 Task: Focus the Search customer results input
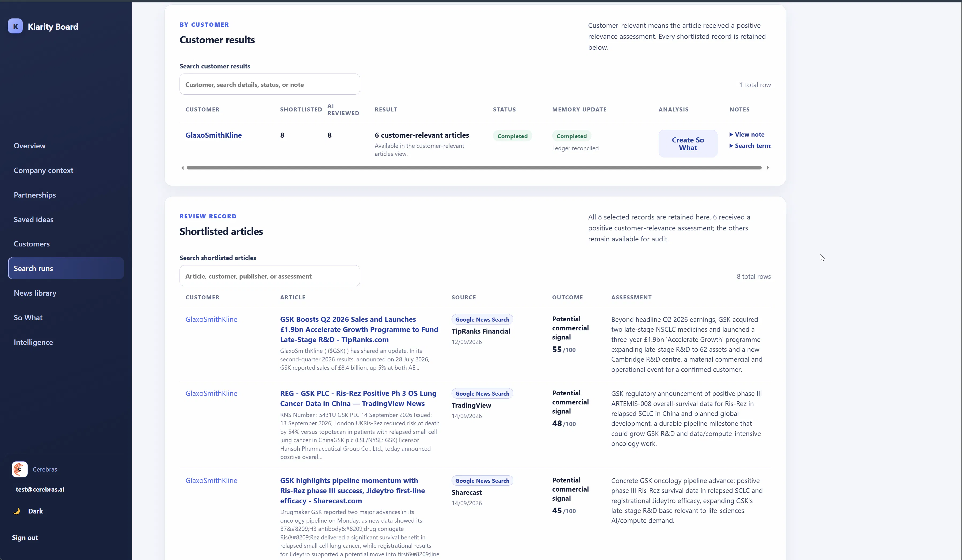[x=269, y=84]
